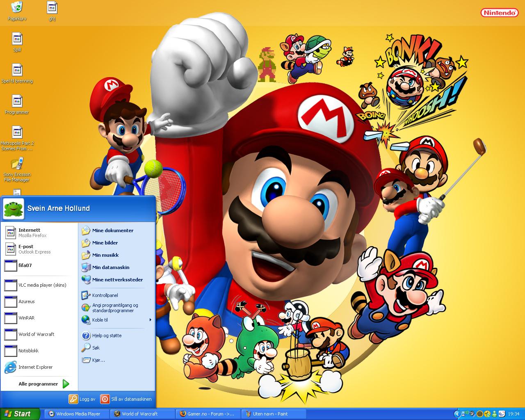Open Søk from the Start menu

tap(116, 348)
